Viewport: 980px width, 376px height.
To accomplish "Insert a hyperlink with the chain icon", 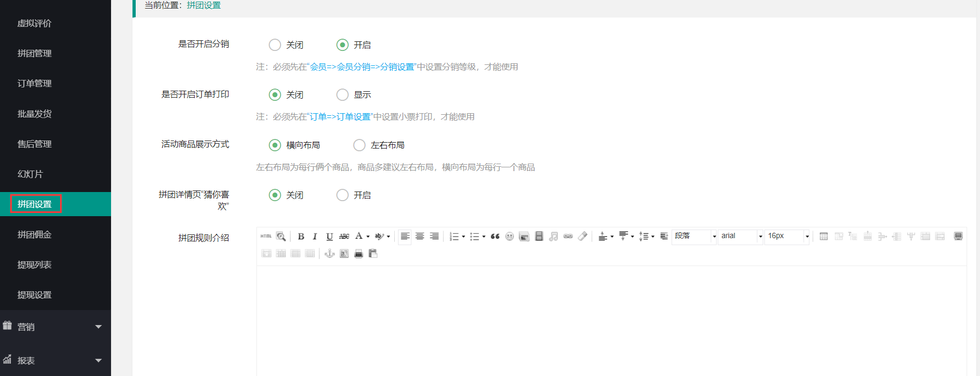I will pos(568,237).
